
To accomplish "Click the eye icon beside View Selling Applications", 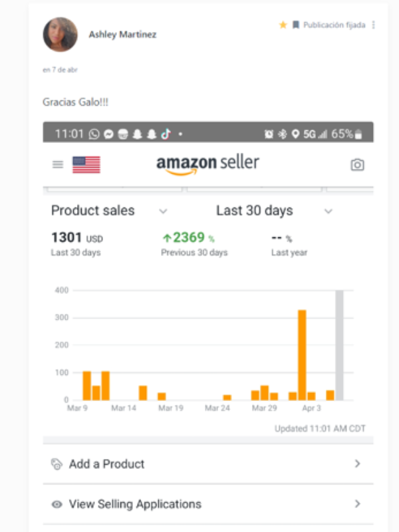I will click(x=57, y=504).
